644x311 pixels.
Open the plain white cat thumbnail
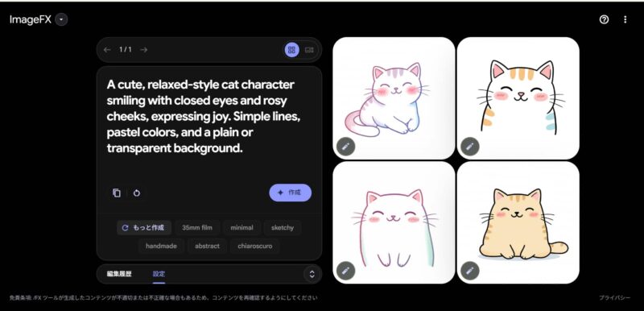(x=394, y=222)
